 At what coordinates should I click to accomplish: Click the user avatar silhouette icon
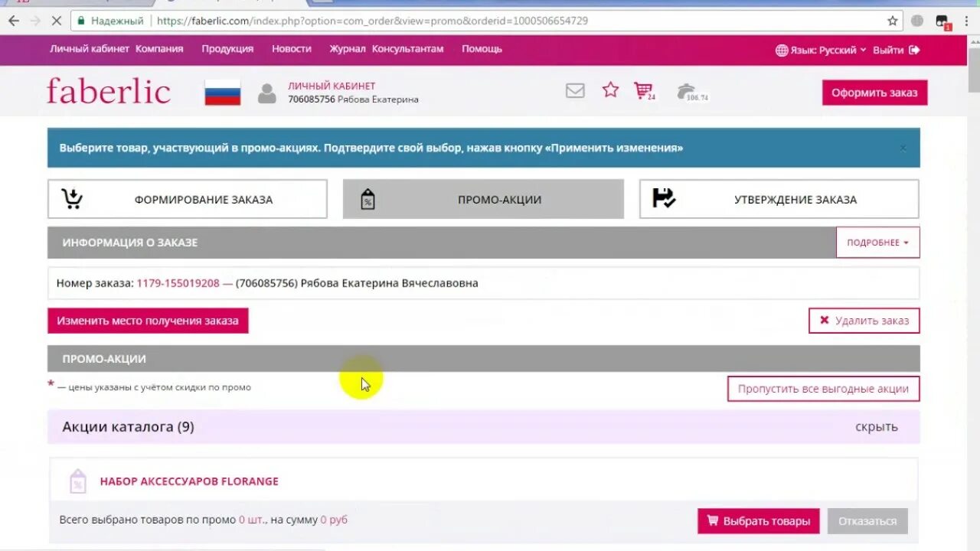[266, 93]
